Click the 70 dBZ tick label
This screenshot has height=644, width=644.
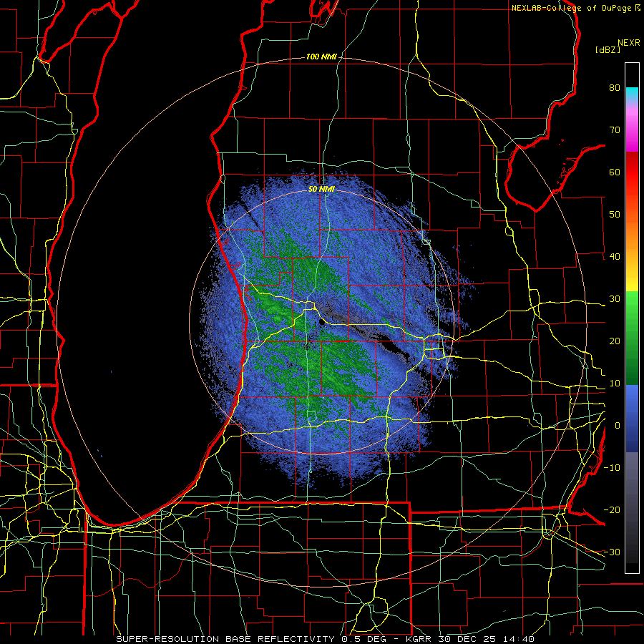615,130
